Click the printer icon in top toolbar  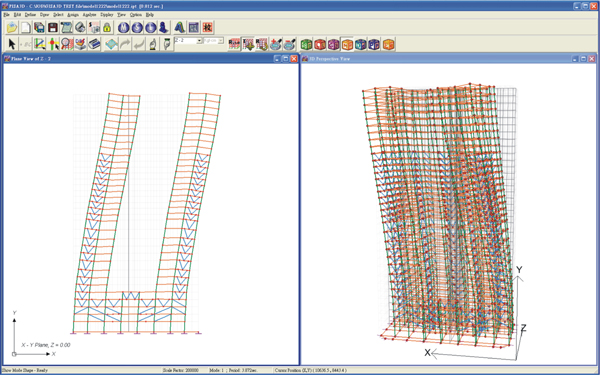pyautogui.click(x=80, y=28)
